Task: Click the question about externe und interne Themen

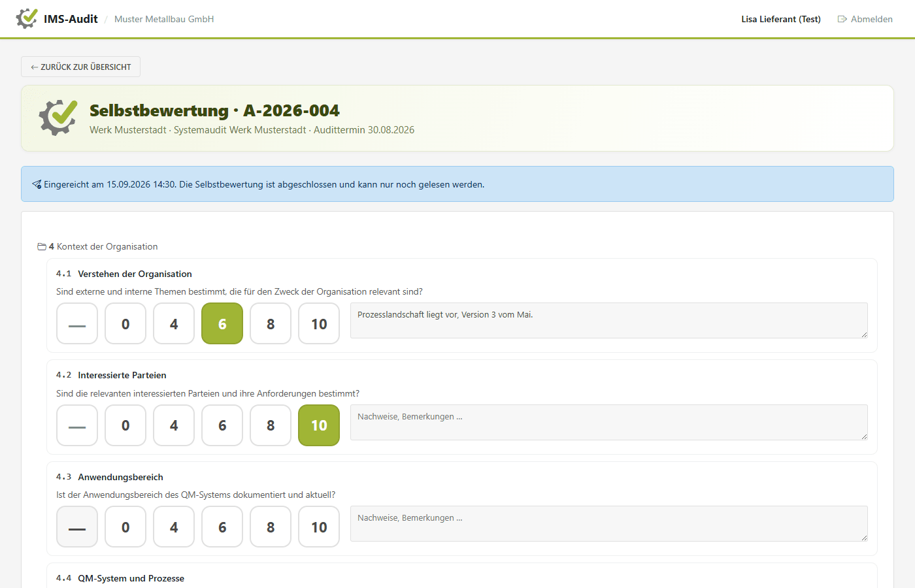Action: (x=239, y=291)
